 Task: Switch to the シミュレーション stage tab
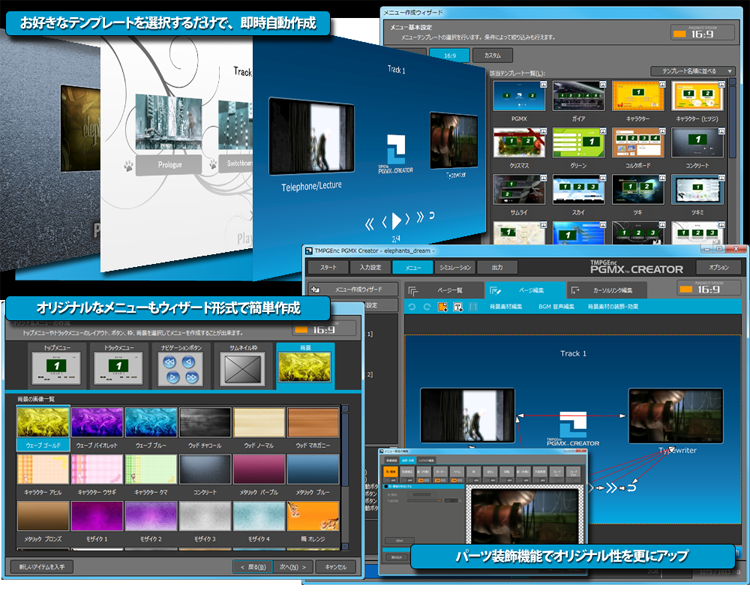click(x=455, y=267)
